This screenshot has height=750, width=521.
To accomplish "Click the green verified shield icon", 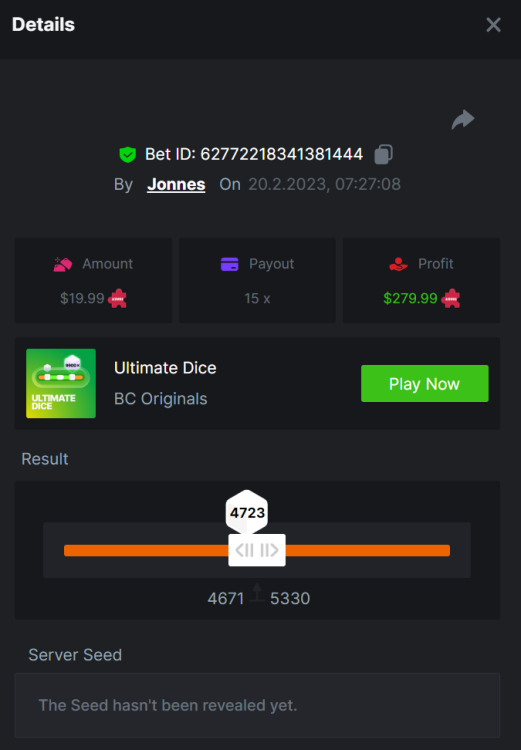I will [x=127, y=154].
